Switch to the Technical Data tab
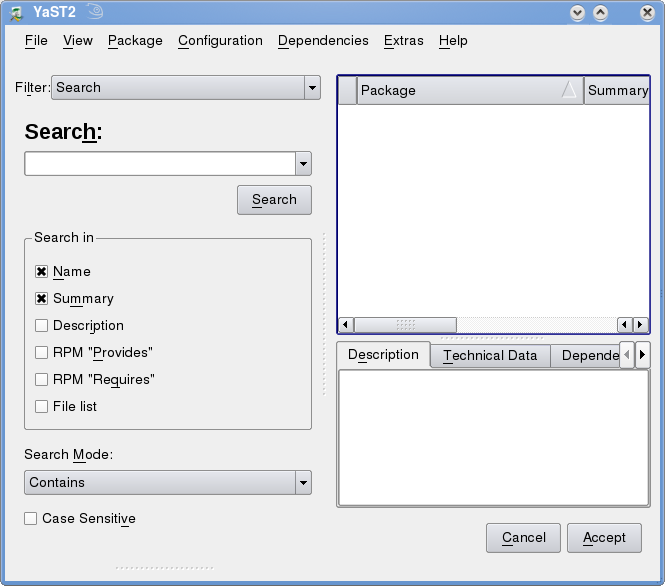This screenshot has height=586, width=665. [490, 356]
